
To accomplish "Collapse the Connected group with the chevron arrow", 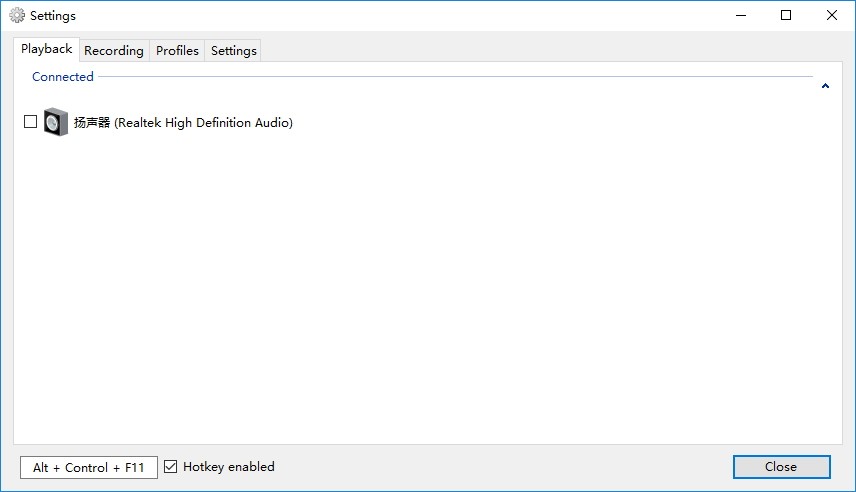I will pos(825,86).
